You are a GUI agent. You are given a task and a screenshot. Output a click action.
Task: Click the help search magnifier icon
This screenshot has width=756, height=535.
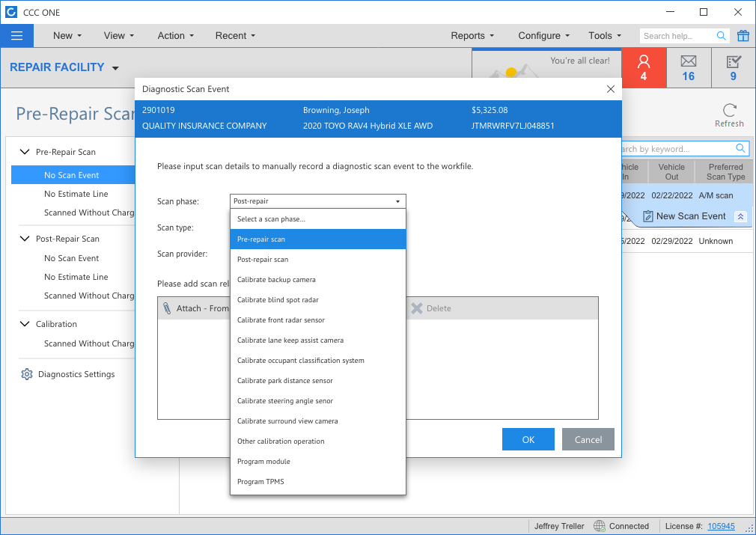coord(722,36)
